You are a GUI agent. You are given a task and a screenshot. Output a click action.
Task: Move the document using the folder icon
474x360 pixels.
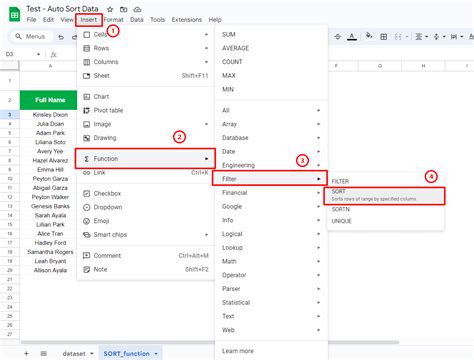tap(124, 9)
